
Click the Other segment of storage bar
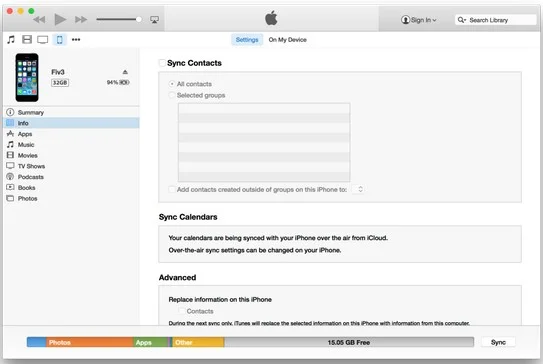pos(198,342)
